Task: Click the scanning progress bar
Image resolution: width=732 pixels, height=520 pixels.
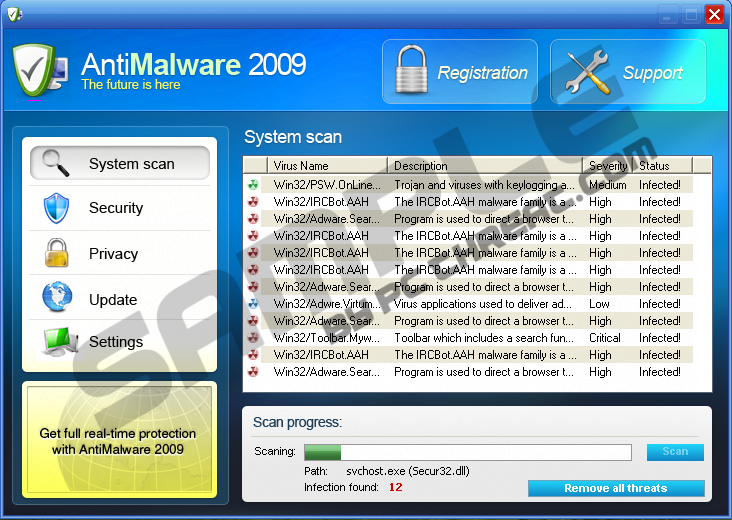Action: pos(467,452)
